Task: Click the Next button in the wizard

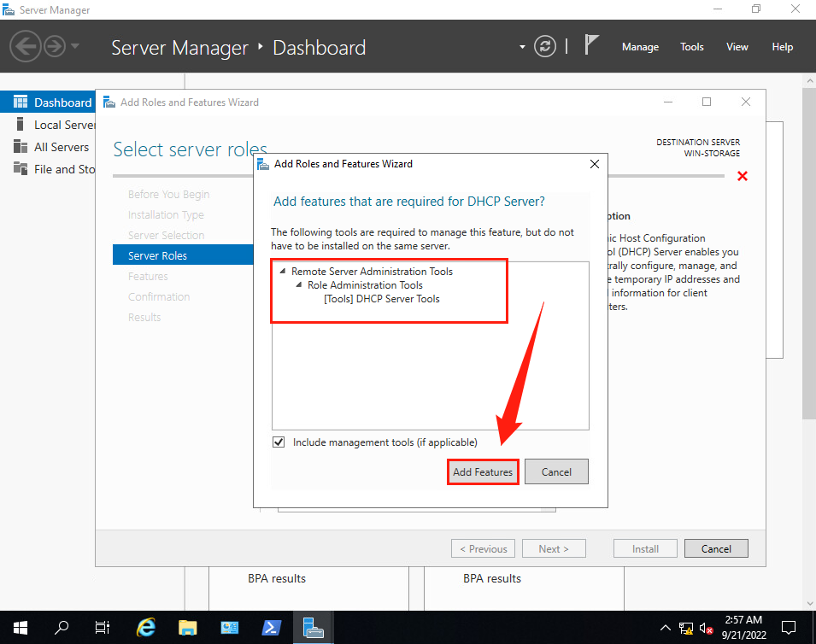Action: coord(554,549)
